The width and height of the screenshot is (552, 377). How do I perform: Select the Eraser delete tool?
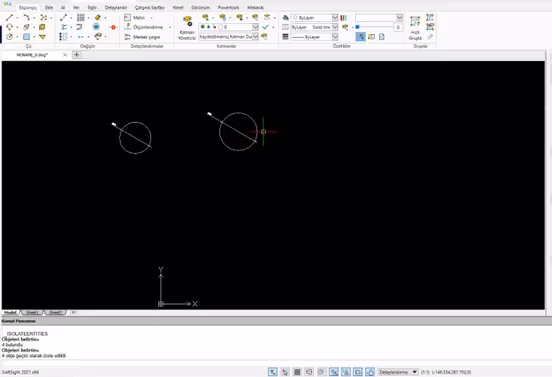click(98, 17)
